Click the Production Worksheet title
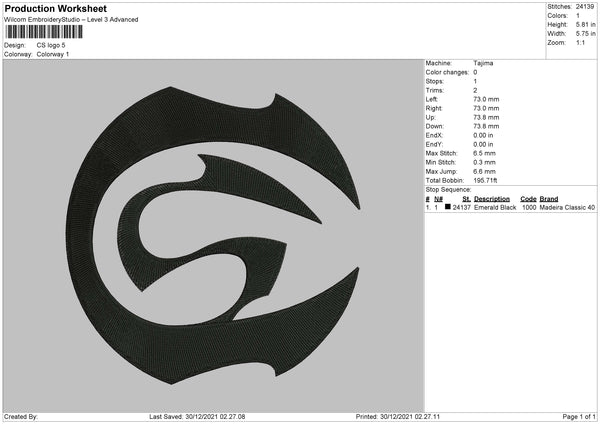The width and height of the screenshot is (600, 424). click(x=55, y=8)
